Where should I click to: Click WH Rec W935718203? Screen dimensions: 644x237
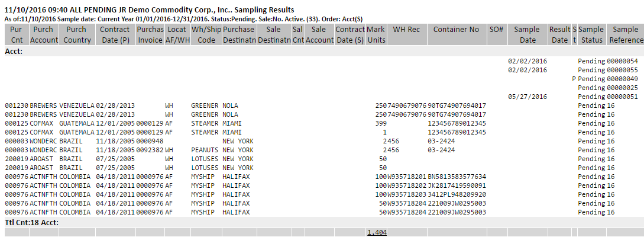coord(407,194)
